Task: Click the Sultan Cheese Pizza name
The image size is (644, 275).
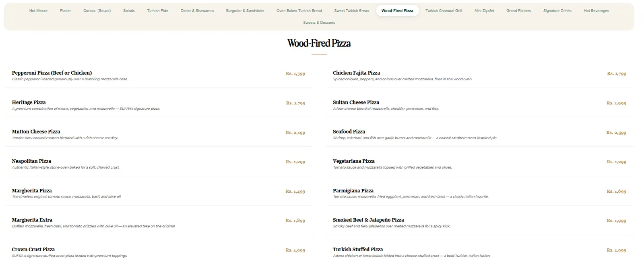Action: pos(356,102)
